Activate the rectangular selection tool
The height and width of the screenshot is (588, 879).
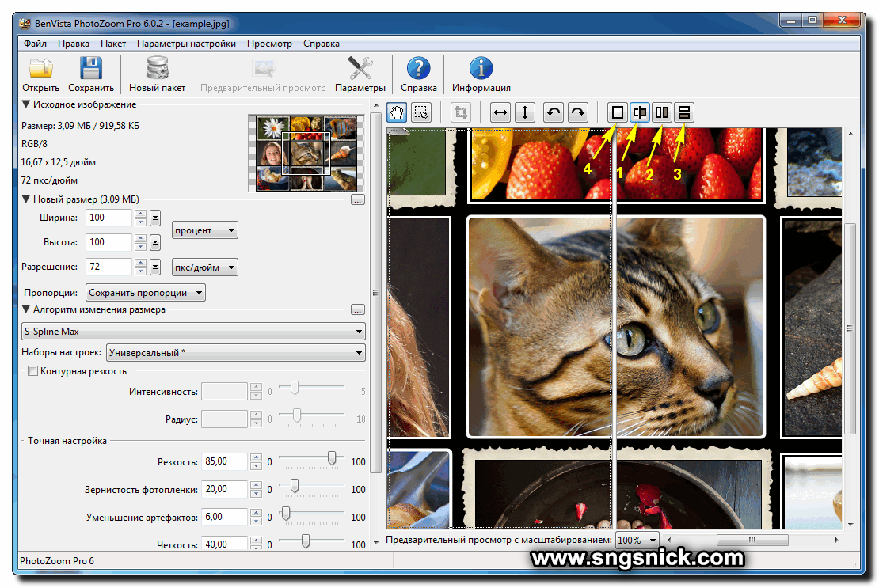pos(420,112)
